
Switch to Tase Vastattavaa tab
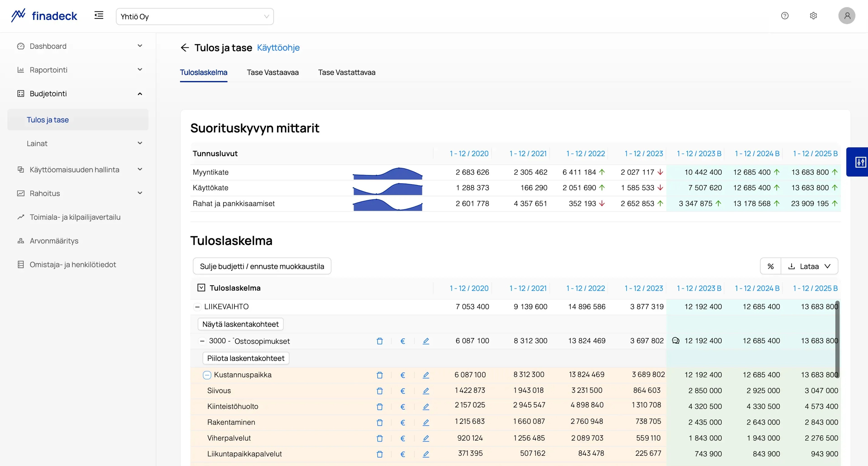coord(347,72)
